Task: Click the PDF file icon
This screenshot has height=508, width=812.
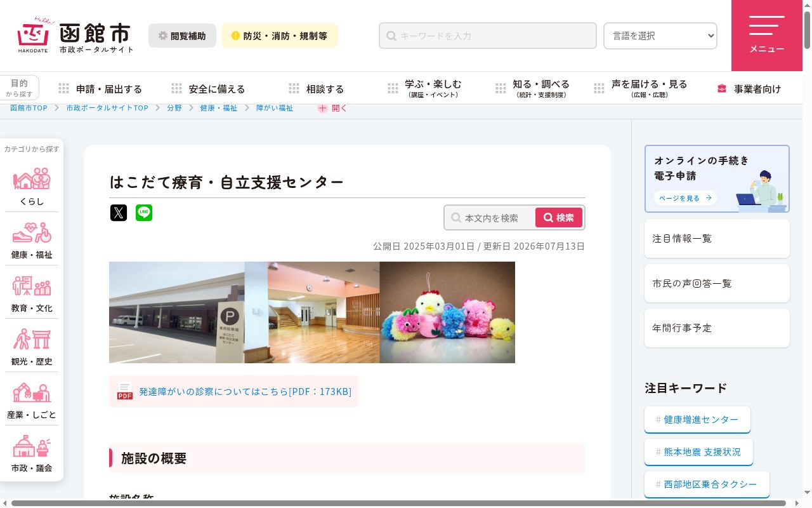Action: coord(125,391)
